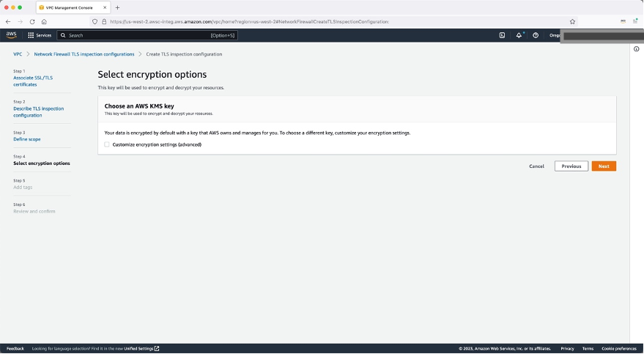
Task: Click the browser home icon
Action: [x=44, y=21]
